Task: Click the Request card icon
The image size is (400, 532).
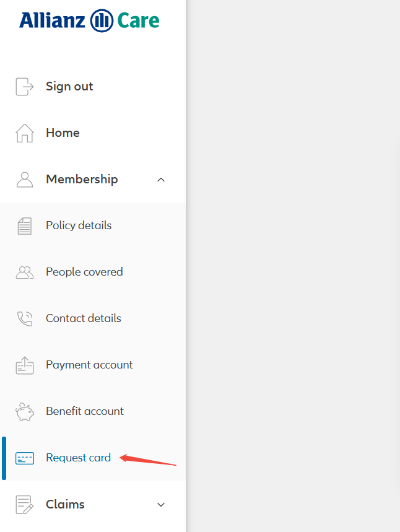Action: (x=24, y=458)
